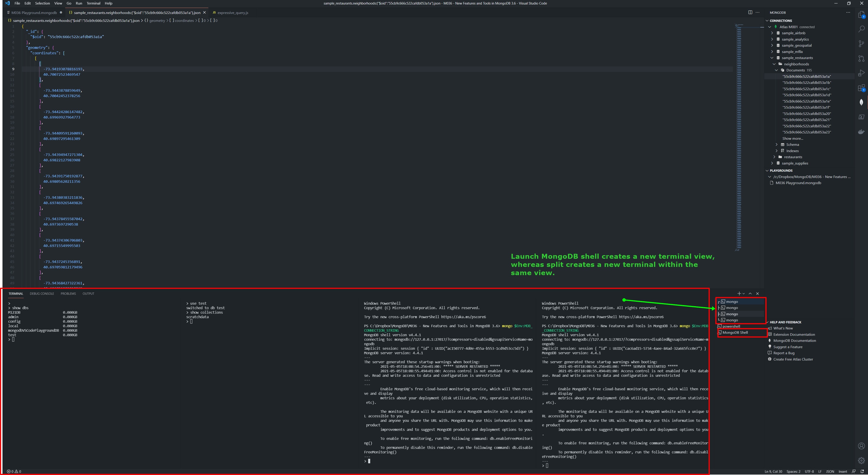
Task: Select the MongoDB Shell terminal entry
Action: (735, 333)
